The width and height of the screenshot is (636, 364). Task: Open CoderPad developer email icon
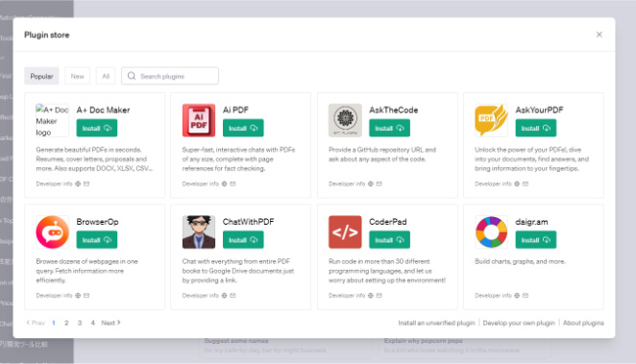pyautogui.click(x=379, y=296)
